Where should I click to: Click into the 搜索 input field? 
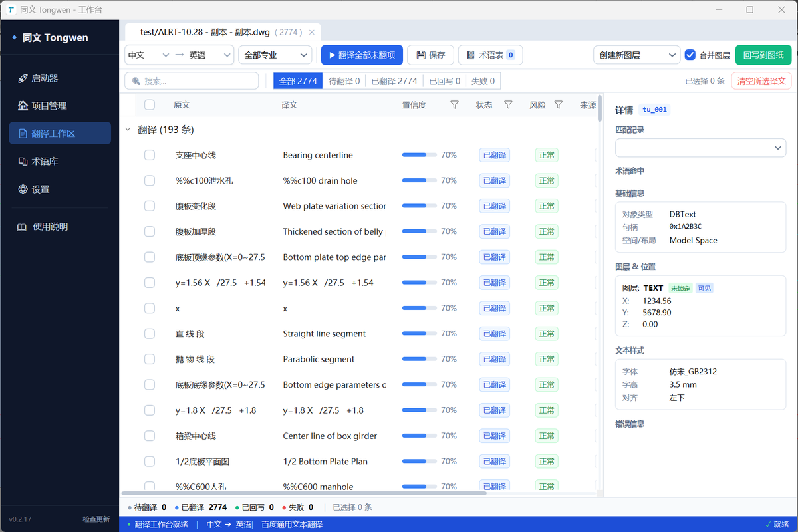coord(192,81)
